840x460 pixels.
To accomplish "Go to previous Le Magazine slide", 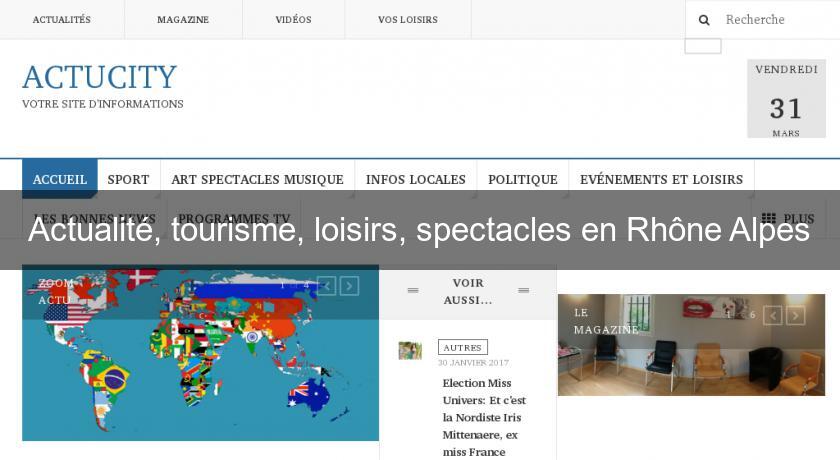I will coord(772,315).
